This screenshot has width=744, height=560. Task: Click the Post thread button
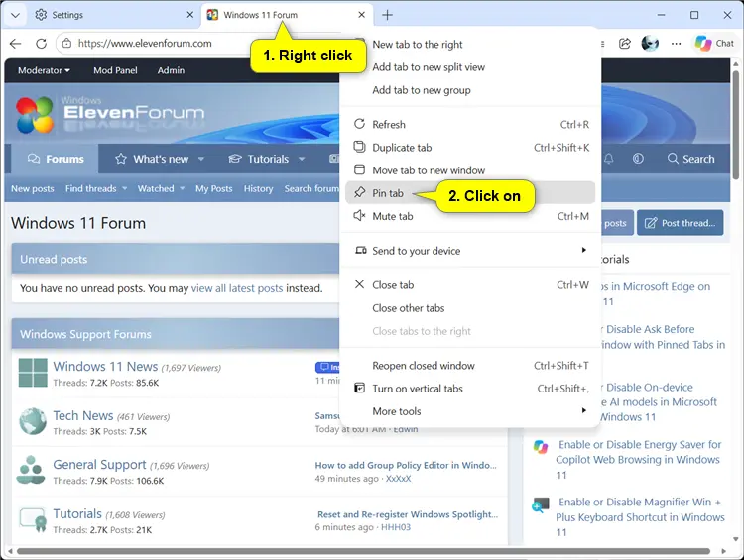680,223
